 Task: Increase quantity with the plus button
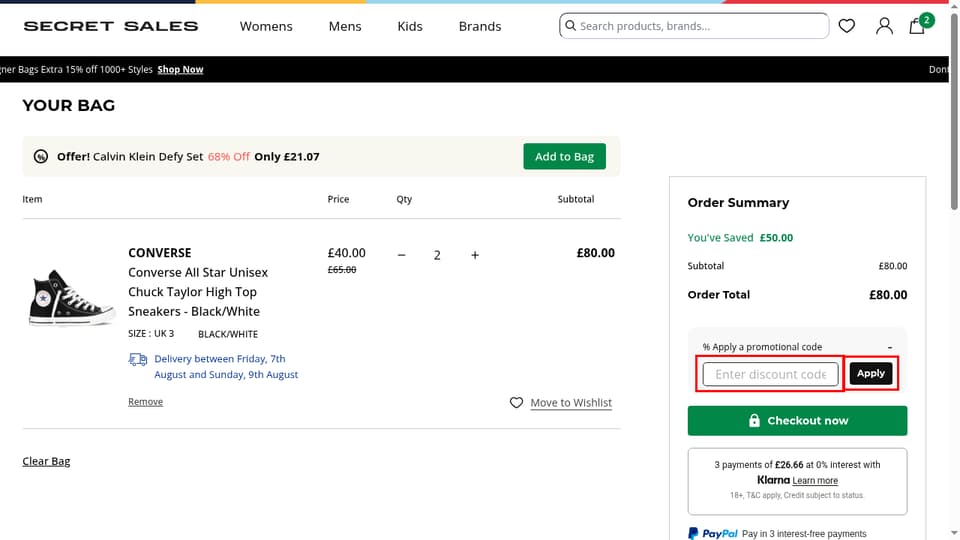pos(475,255)
